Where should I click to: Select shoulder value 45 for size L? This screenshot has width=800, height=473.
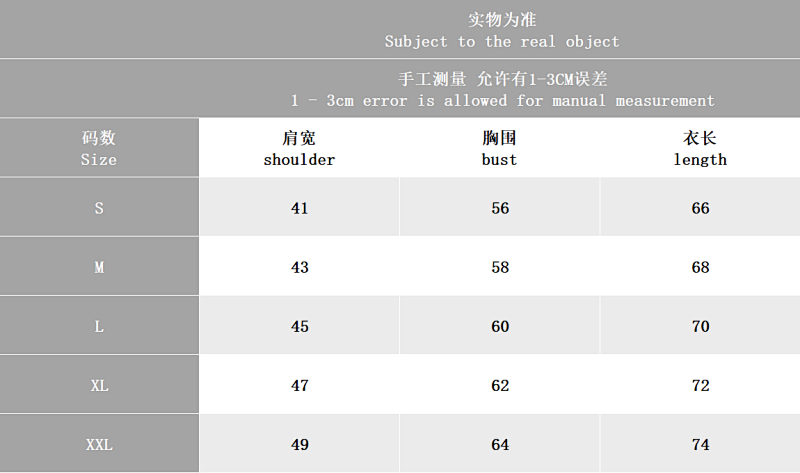pyautogui.click(x=299, y=326)
